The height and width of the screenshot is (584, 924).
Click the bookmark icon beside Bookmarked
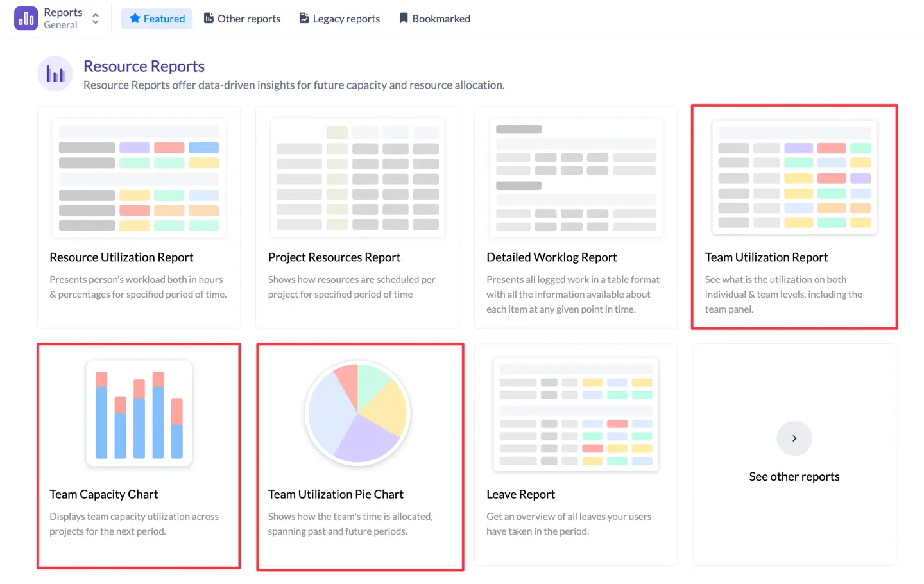pos(404,19)
